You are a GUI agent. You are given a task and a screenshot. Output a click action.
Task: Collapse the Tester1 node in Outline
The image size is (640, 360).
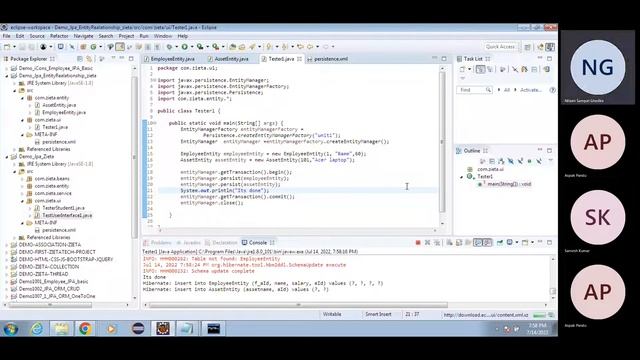tap(462, 177)
